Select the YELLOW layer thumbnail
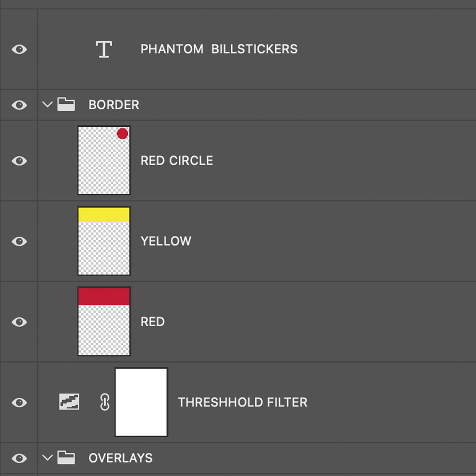The height and width of the screenshot is (476, 476). point(104,241)
